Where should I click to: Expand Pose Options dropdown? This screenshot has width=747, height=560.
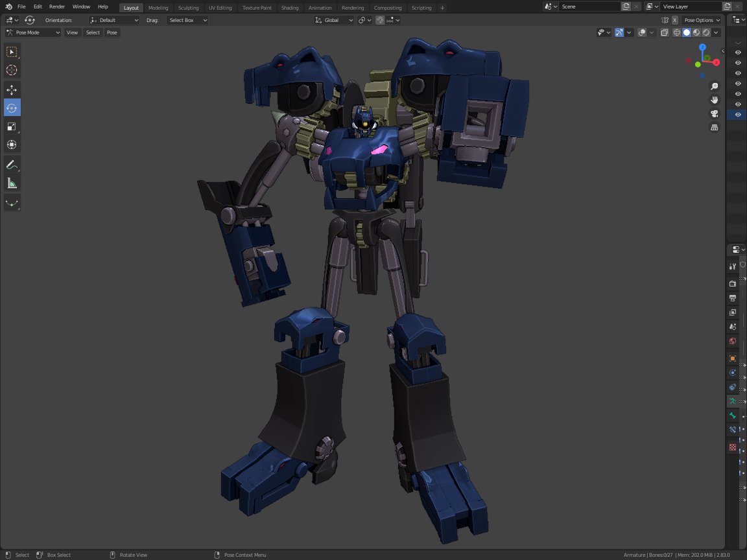(x=702, y=20)
